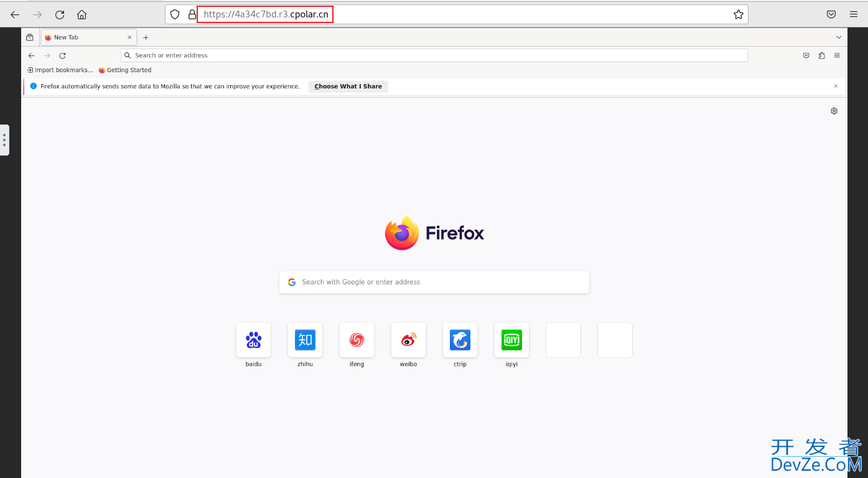
Task: Click Search with Google center field
Action: tap(434, 282)
